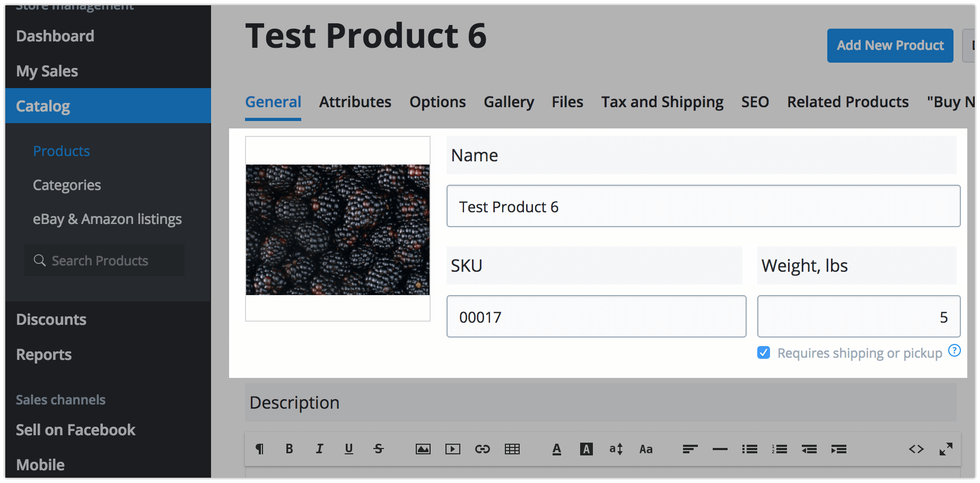Insert a table in the description
This screenshot has height=483, width=980.
click(512, 449)
